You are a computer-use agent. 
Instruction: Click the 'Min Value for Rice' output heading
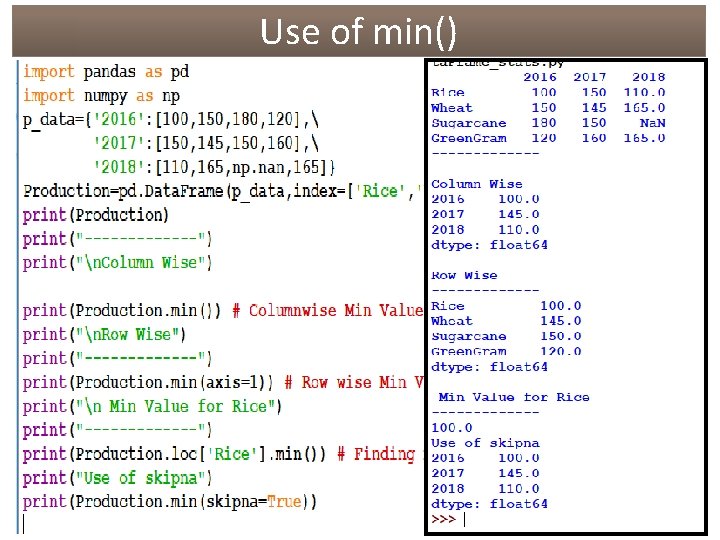[x=514, y=397]
